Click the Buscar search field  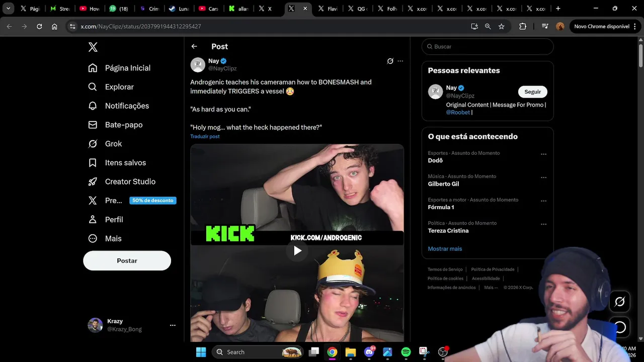(488, 46)
